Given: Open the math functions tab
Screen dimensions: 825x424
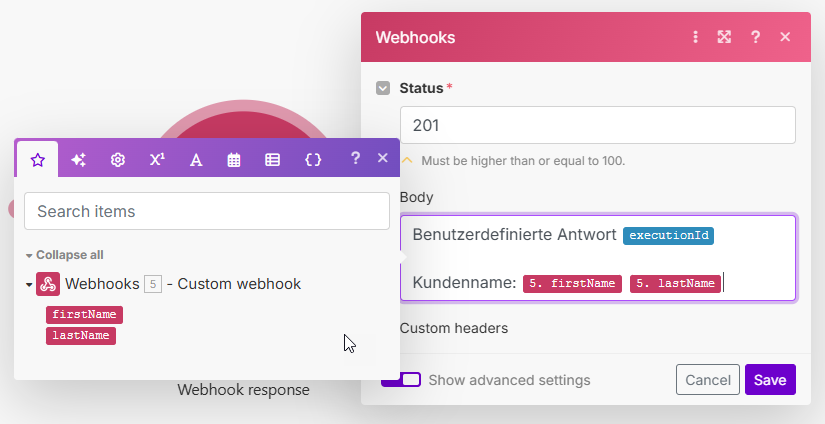Looking at the screenshot, I should point(156,159).
